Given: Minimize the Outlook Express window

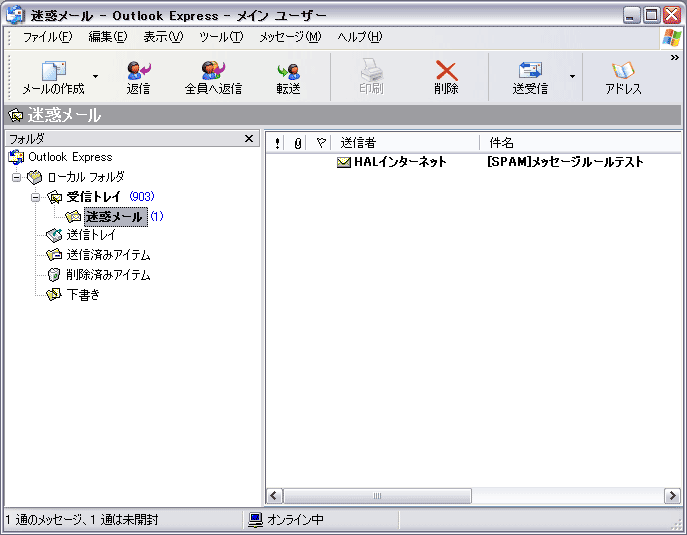Looking at the screenshot, I should click(x=631, y=15).
